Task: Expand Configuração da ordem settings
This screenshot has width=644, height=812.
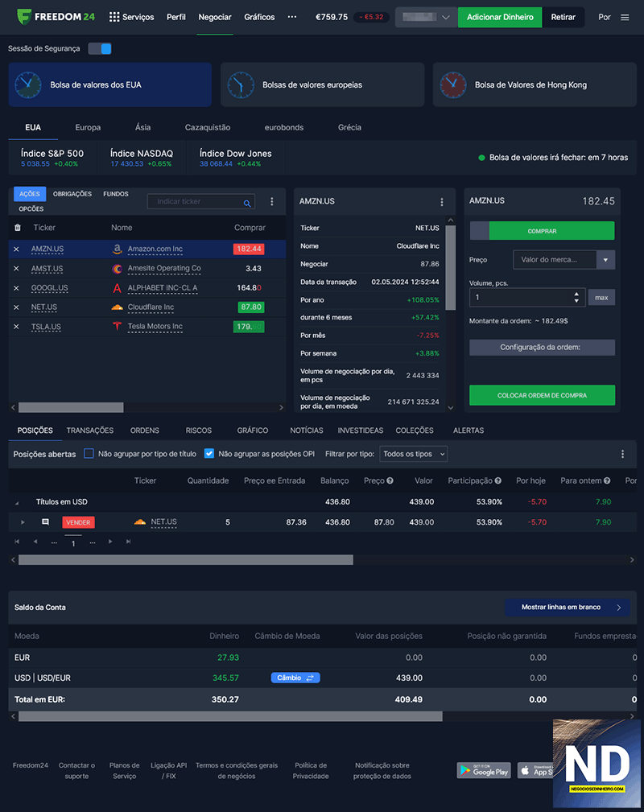Action: click(x=542, y=348)
